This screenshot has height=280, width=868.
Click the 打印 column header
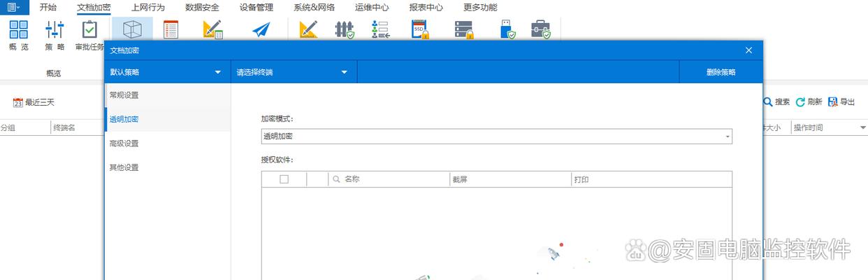651,179
